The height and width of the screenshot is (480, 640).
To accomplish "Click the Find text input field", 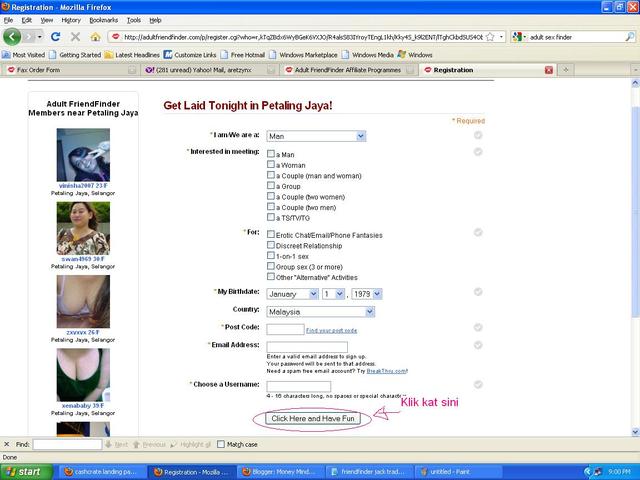I will (67, 444).
